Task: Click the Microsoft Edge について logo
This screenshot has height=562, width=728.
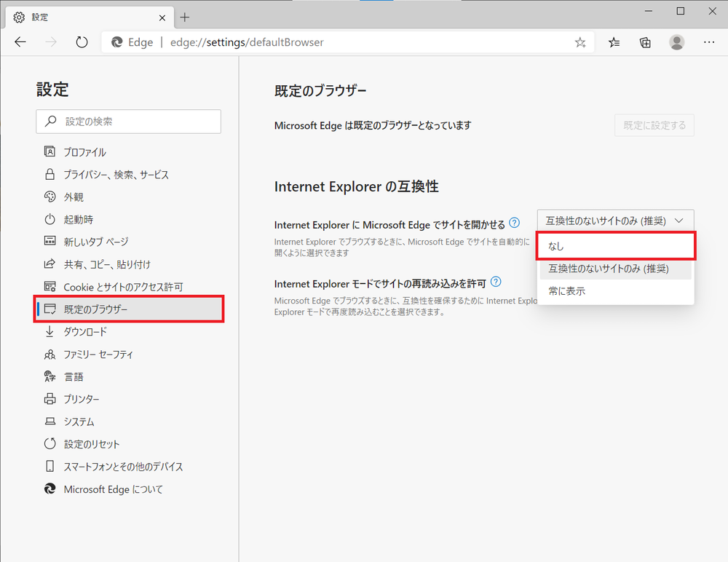Action: (x=50, y=488)
